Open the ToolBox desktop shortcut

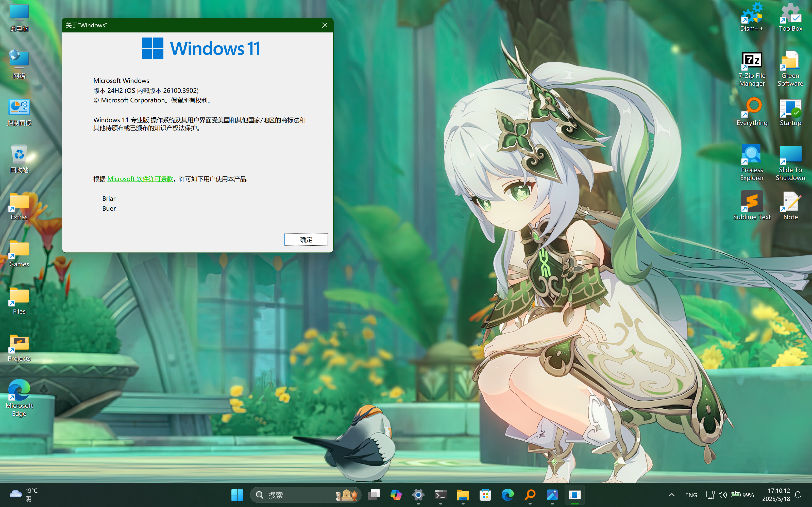point(790,17)
